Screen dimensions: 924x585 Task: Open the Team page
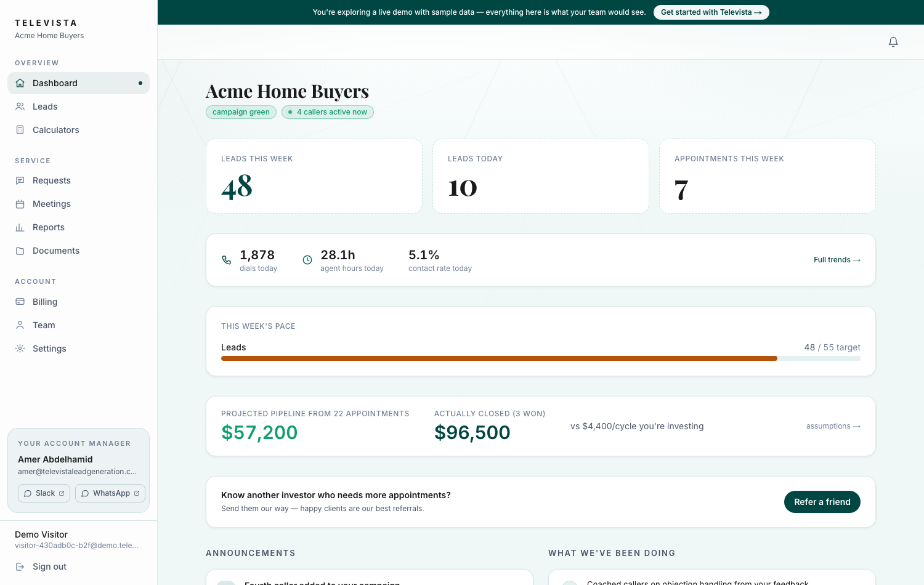(78, 325)
